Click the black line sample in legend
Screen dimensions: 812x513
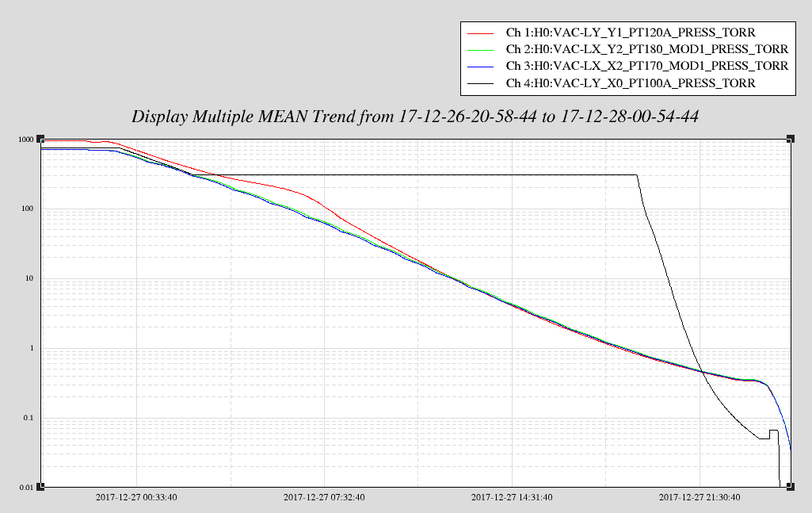point(480,83)
